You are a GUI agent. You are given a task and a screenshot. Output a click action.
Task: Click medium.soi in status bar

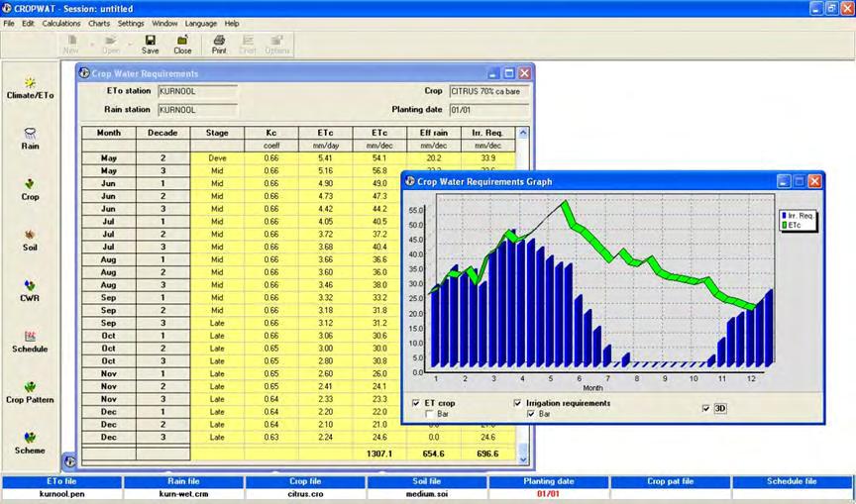[x=427, y=494]
